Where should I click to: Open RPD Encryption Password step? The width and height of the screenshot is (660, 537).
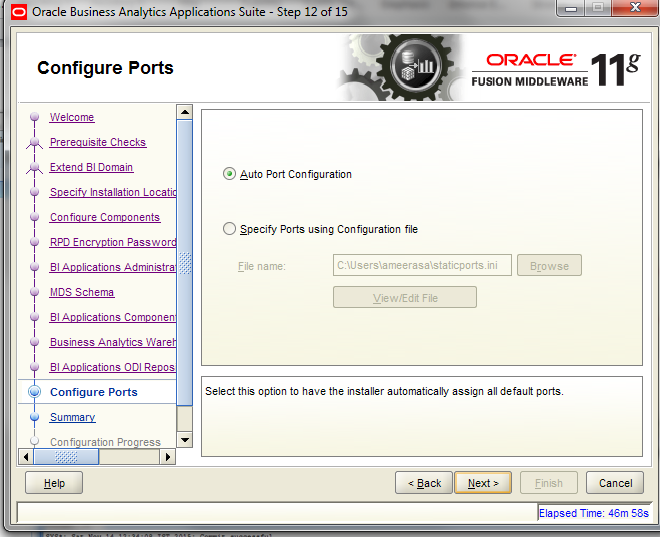[113, 242]
